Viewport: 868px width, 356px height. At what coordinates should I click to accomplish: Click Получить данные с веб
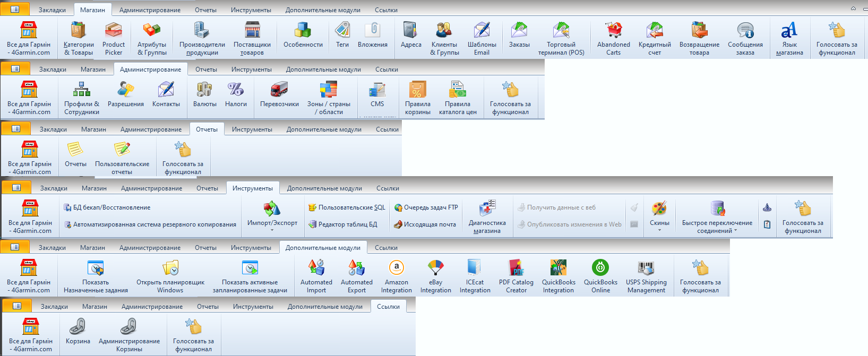(556, 207)
